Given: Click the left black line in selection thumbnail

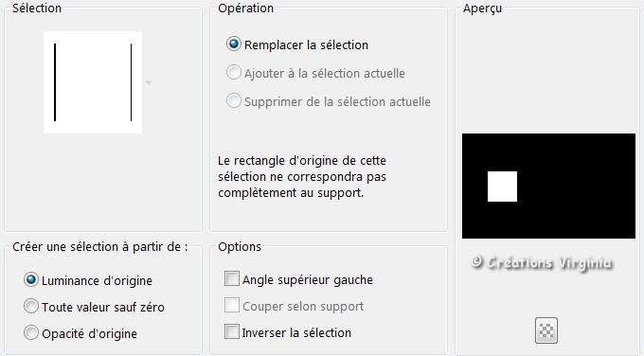Looking at the screenshot, I should [x=55, y=82].
